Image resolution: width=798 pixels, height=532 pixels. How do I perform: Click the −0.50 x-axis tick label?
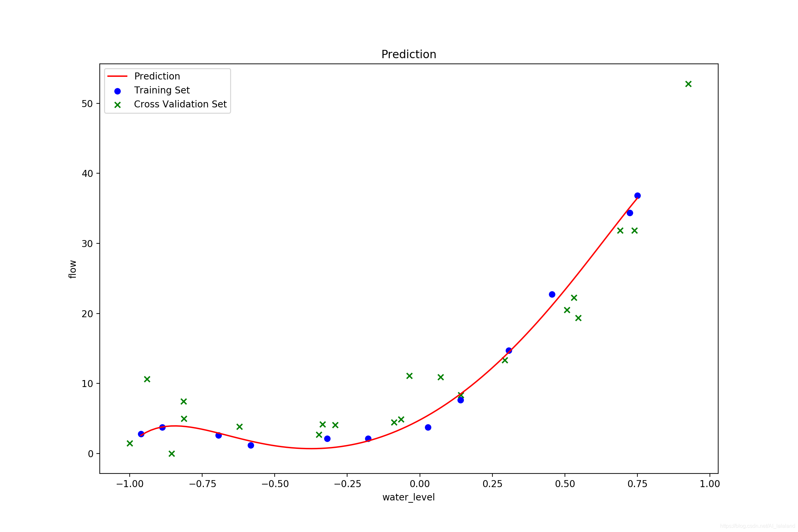275,484
